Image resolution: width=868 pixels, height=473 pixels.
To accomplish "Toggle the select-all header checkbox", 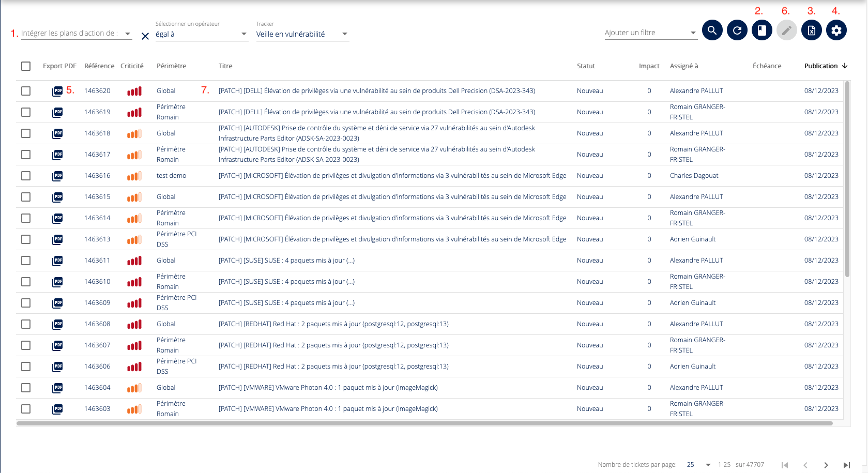I will click(26, 66).
